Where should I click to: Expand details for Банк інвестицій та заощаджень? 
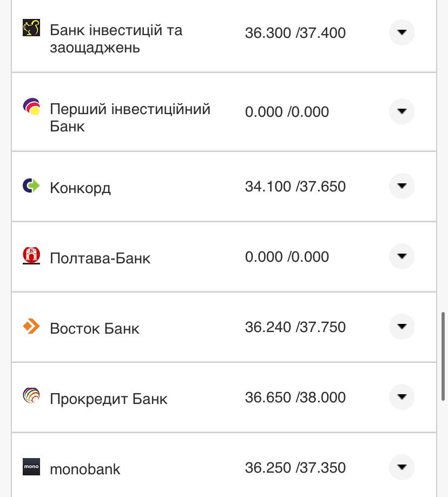tap(401, 32)
